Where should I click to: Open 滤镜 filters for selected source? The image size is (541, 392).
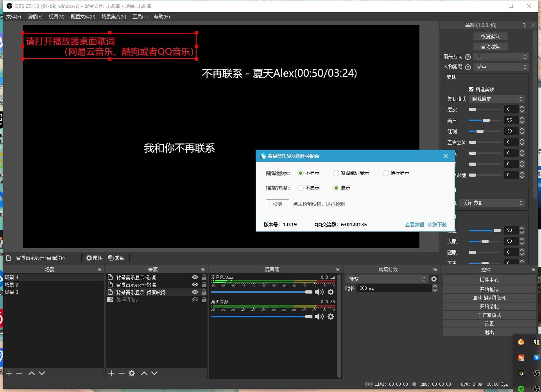(x=116, y=258)
